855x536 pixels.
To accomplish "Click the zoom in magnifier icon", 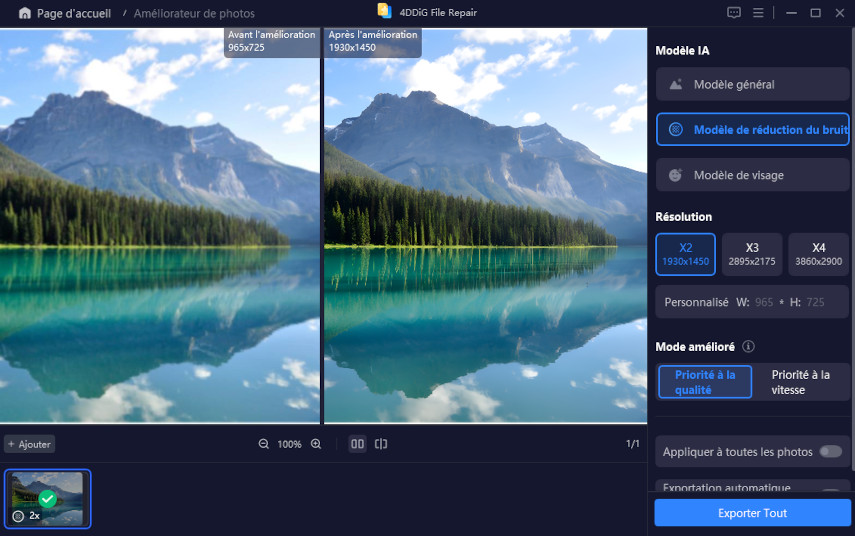I will coord(316,444).
